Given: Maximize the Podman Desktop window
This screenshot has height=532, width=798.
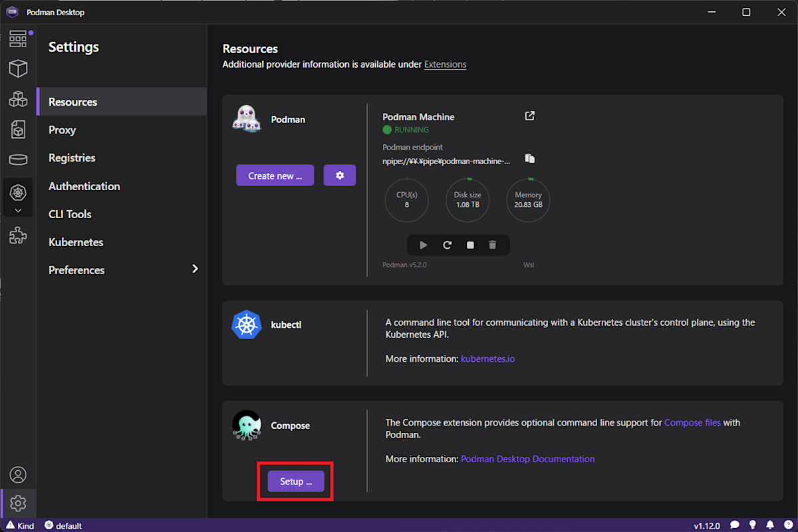Looking at the screenshot, I should point(746,12).
